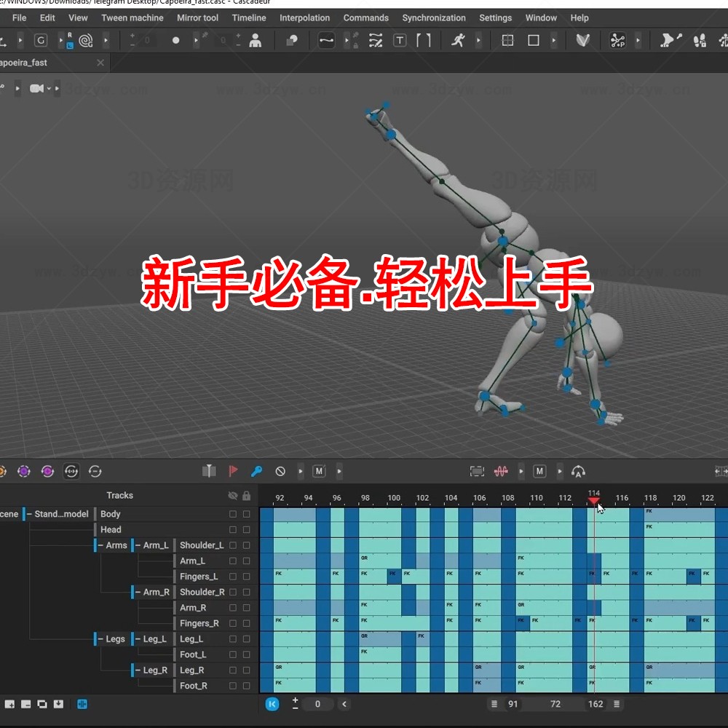Toggle hide checkbox for Foot_R track
The image size is (728, 728).
click(233, 686)
